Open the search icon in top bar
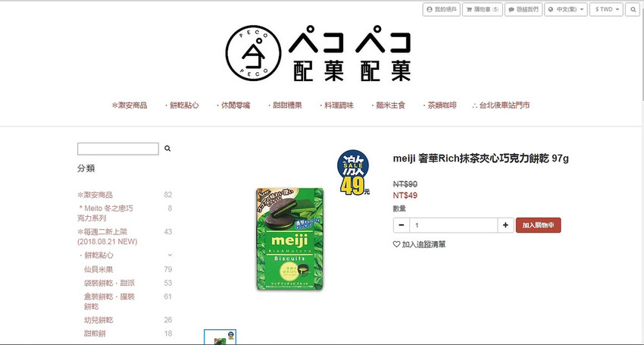 (633, 9)
